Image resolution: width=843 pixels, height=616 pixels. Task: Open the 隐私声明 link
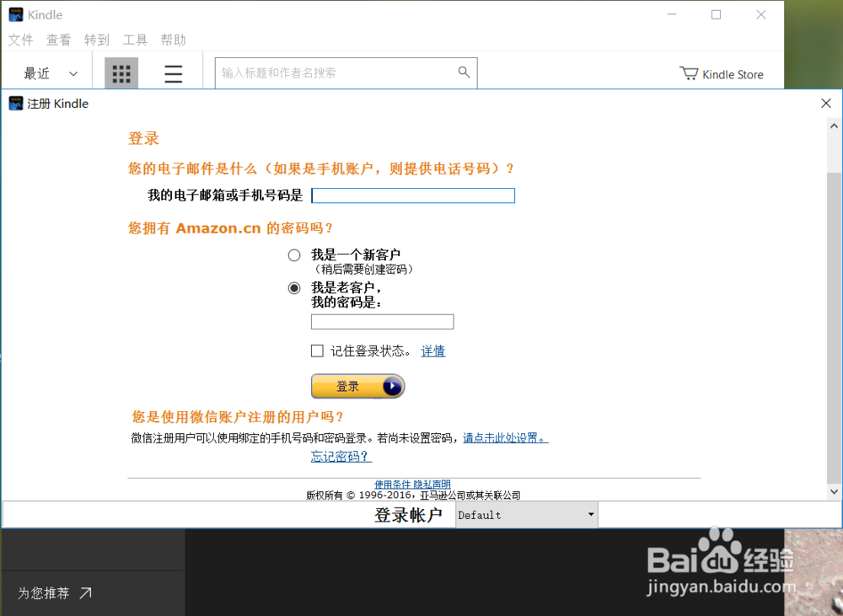pyautogui.click(x=432, y=485)
